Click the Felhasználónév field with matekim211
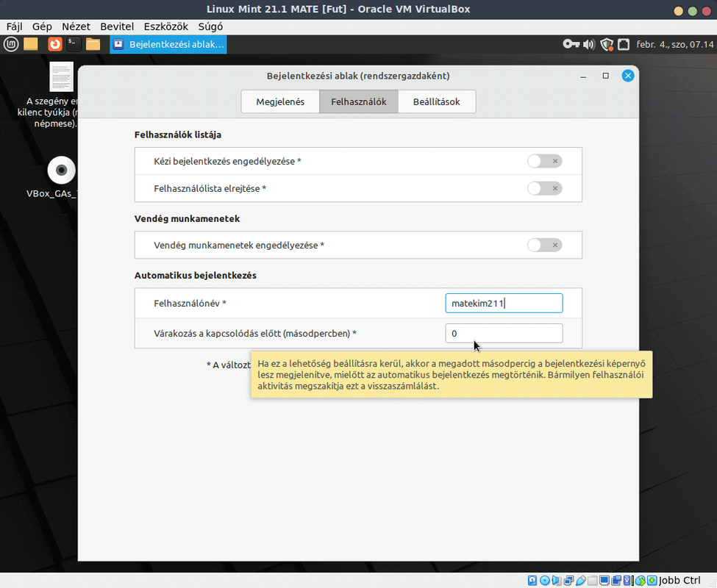Viewport: 717px width, 588px height. coord(504,304)
